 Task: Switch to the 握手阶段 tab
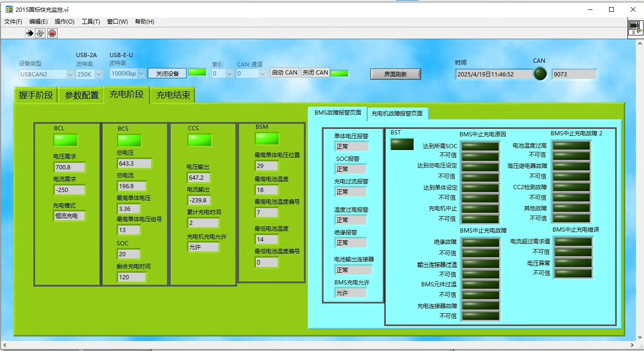[36, 95]
